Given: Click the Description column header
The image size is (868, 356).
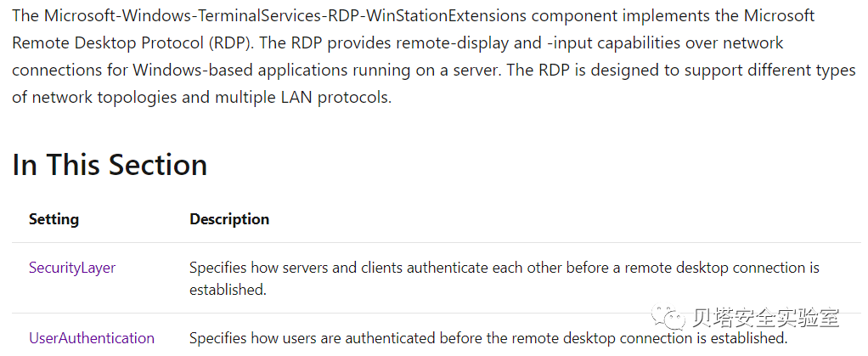Looking at the screenshot, I should (229, 219).
